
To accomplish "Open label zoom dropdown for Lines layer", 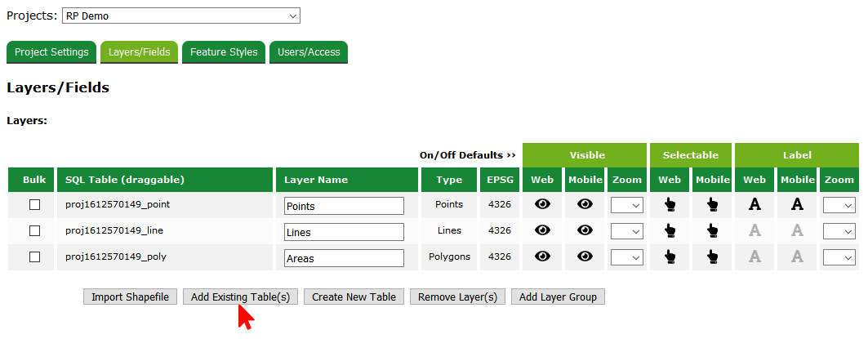I will (x=839, y=231).
